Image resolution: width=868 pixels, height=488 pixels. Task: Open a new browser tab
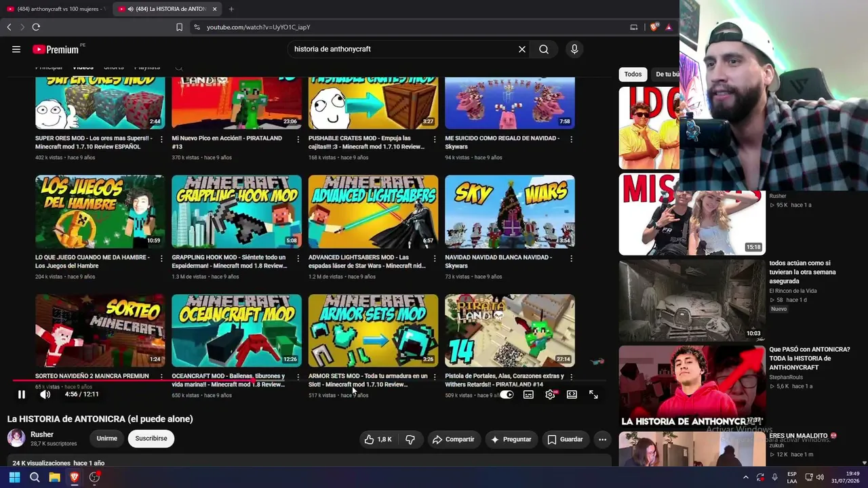point(231,9)
